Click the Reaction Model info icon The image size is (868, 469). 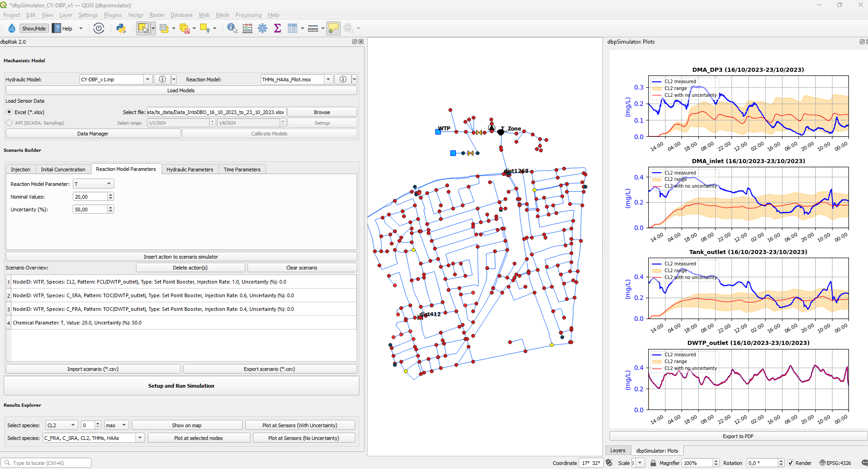tap(343, 79)
